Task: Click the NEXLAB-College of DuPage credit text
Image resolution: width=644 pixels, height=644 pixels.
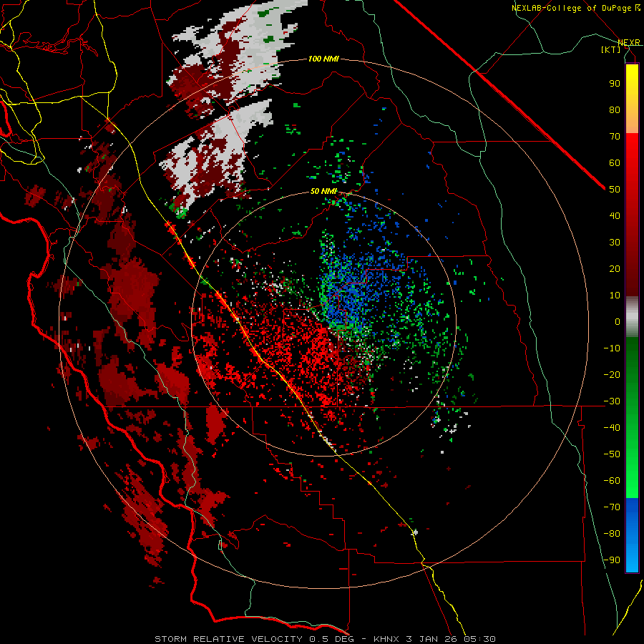Action: pos(575,8)
